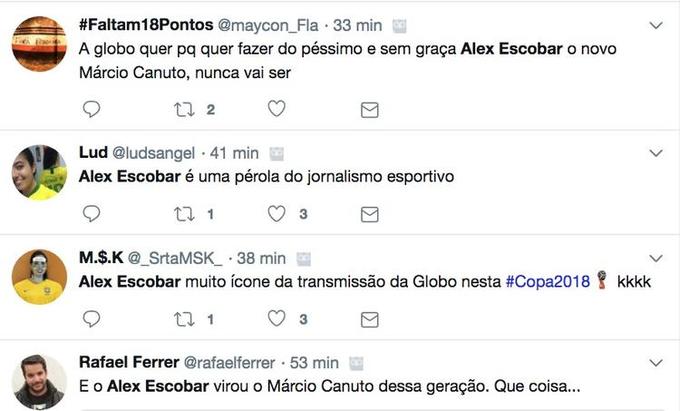Expand more options for Lud's tweet
This screenshot has height=411, width=680.
pos(656,153)
